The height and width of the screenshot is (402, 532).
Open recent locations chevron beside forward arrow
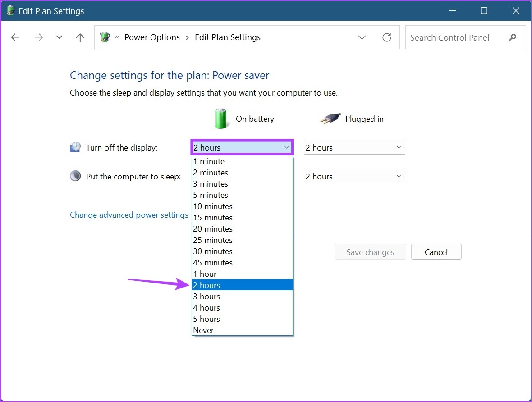pos(60,37)
